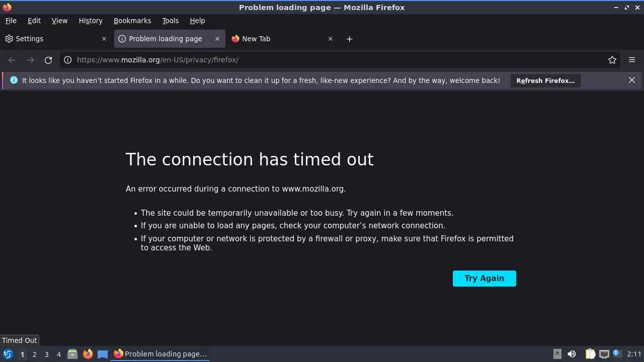Click the clock showing 2:11
Image resolution: width=644 pixels, height=362 pixels.
click(634, 354)
